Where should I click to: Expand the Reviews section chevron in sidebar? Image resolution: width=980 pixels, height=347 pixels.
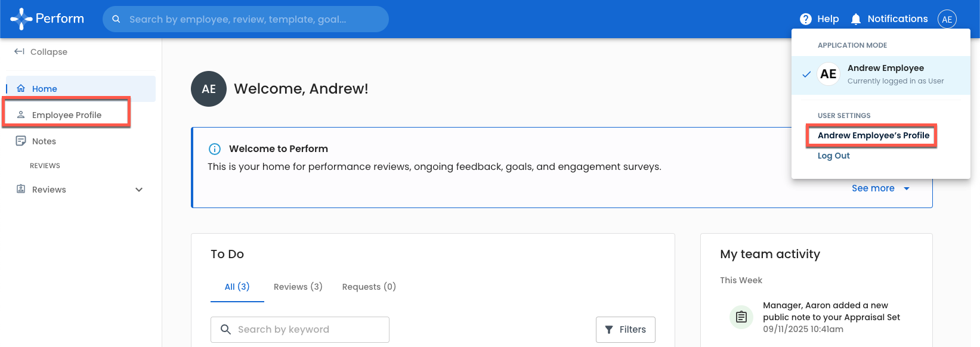139,190
